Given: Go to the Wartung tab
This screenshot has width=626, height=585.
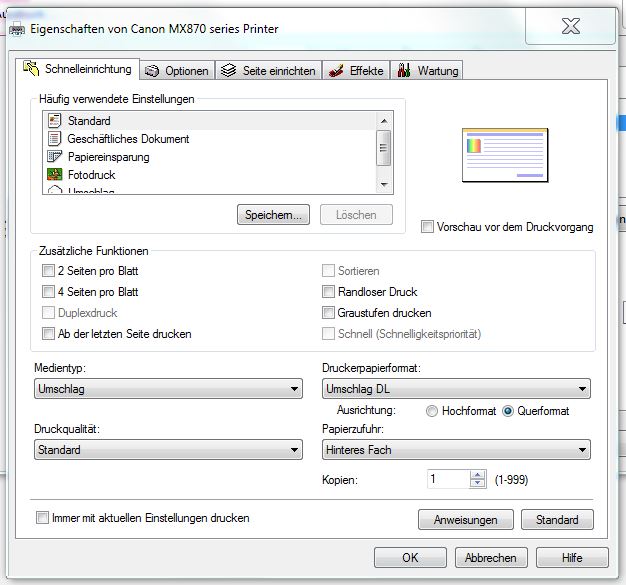Looking at the screenshot, I should click(x=427, y=71).
